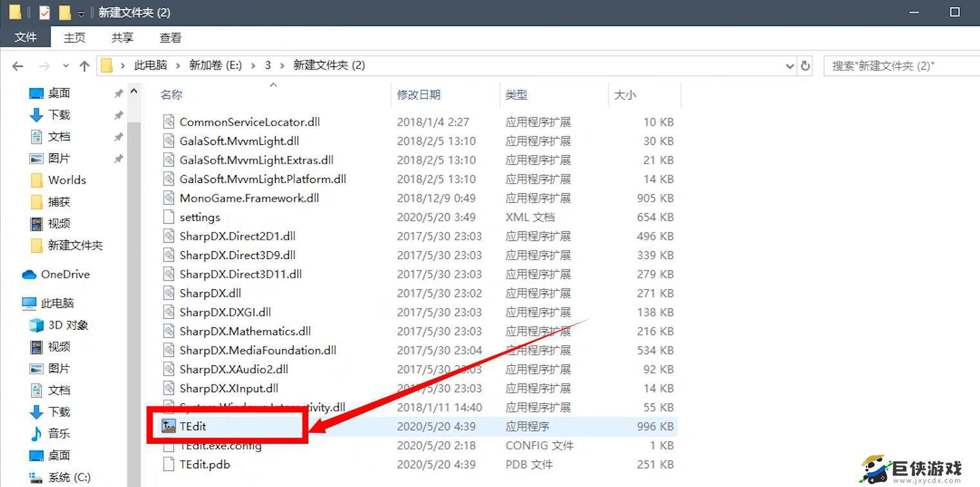
Task: Select OneDrive in the navigation pane
Action: coord(65,274)
